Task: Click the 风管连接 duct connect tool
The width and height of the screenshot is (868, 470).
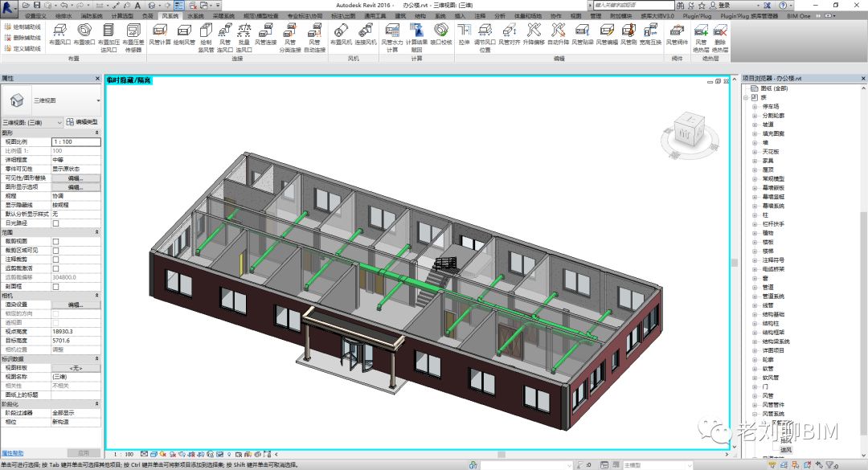Action: coord(266,35)
